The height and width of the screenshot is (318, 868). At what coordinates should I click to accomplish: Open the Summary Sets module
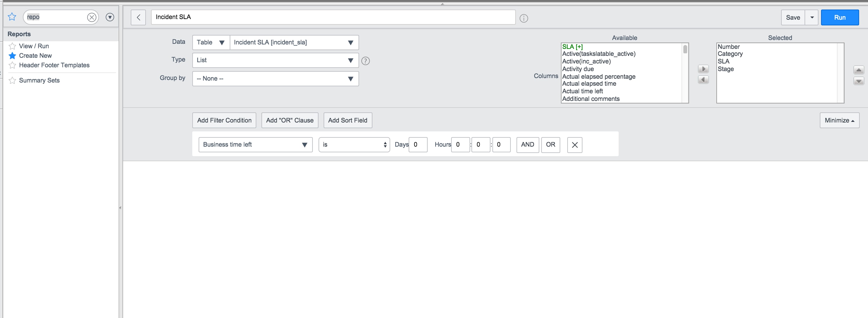39,80
